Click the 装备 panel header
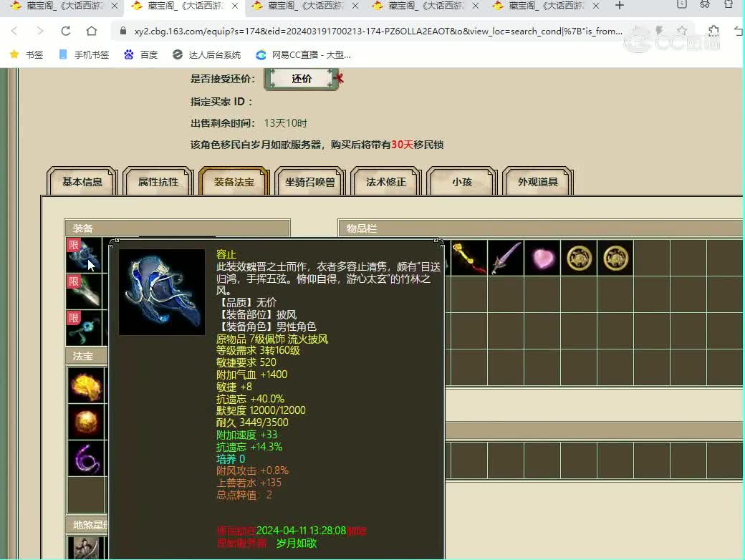The width and height of the screenshot is (745, 560). (x=177, y=228)
